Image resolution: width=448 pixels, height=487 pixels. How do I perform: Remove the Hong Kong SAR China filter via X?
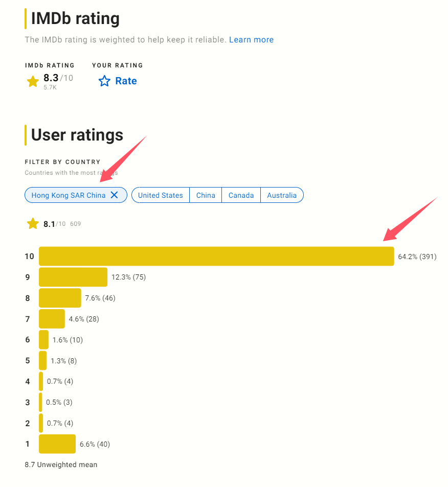click(x=115, y=195)
